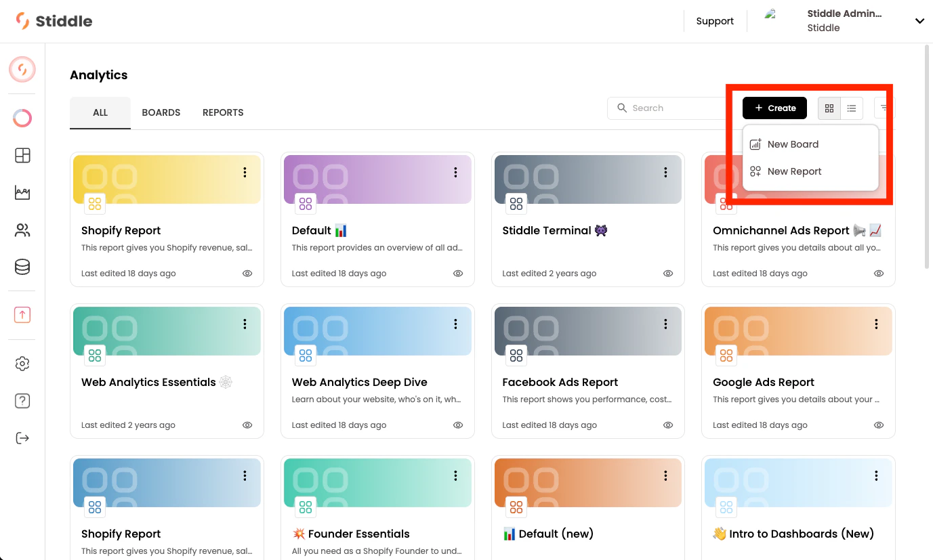Open three-dot menu on Stiddle Terminal card
This screenshot has height=560, width=933.
666,173
